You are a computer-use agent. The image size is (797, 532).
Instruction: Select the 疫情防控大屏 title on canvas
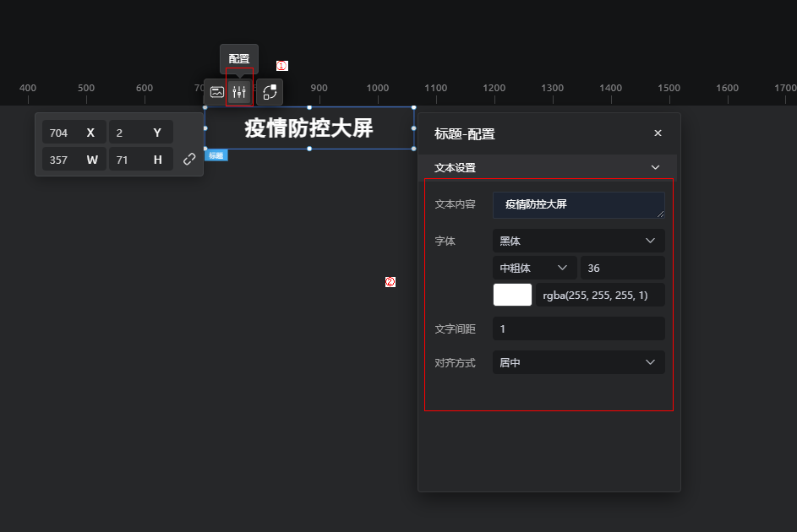pyautogui.click(x=309, y=128)
